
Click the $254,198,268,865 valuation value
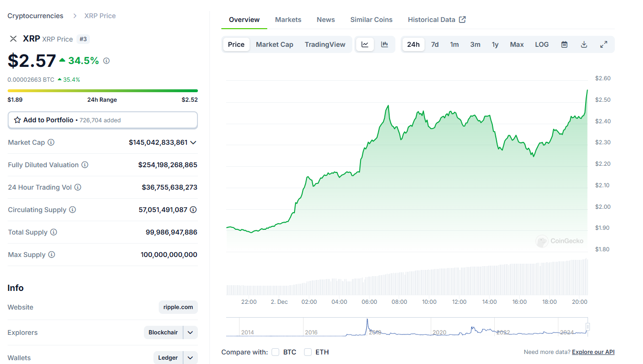(168, 165)
